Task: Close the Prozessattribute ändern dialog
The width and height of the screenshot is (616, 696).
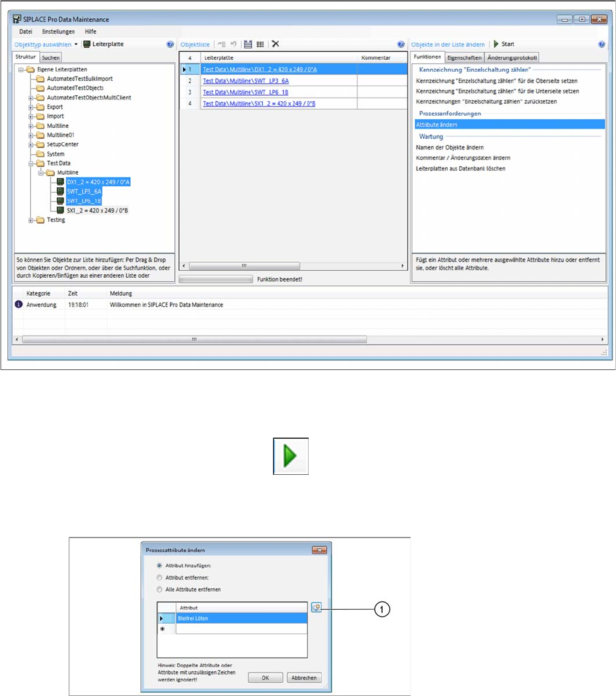Action: point(319,550)
